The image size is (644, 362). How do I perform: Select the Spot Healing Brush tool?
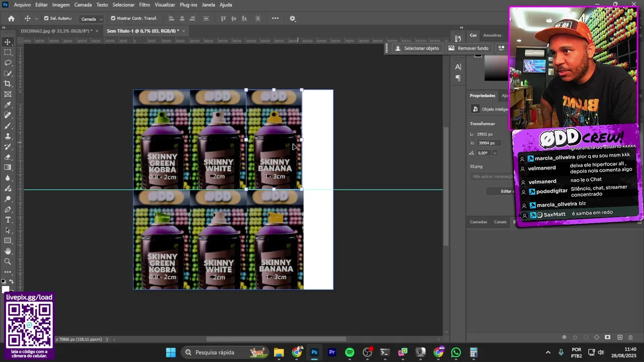point(8,115)
